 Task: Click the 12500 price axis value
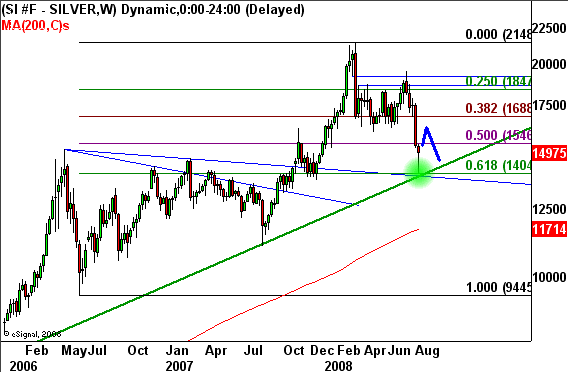pos(549,209)
